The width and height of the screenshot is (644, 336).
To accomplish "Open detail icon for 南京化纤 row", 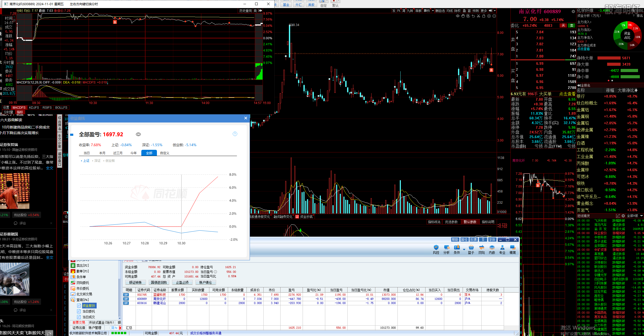I will click(x=126, y=299).
